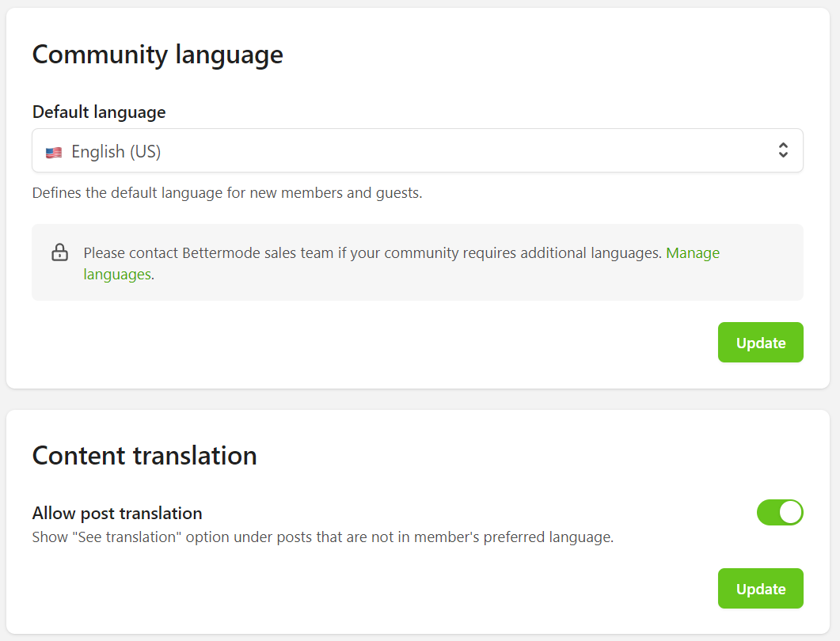Click the lock icon in the notice box
The image size is (840, 641).
click(59, 252)
